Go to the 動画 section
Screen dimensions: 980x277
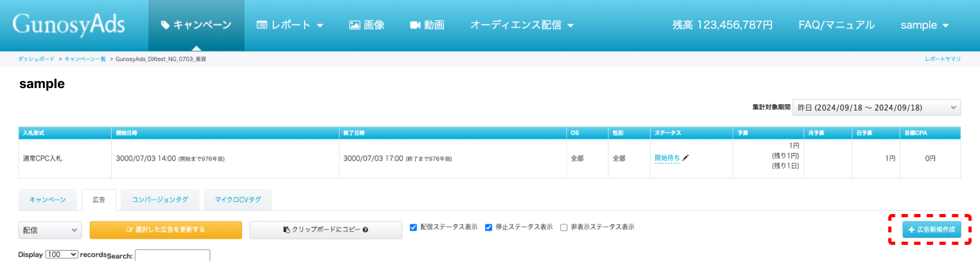tap(427, 25)
